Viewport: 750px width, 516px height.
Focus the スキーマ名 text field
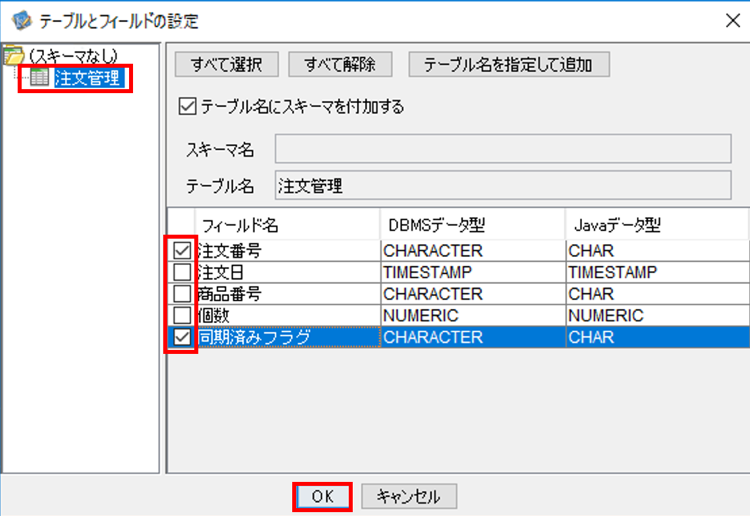tap(503, 149)
